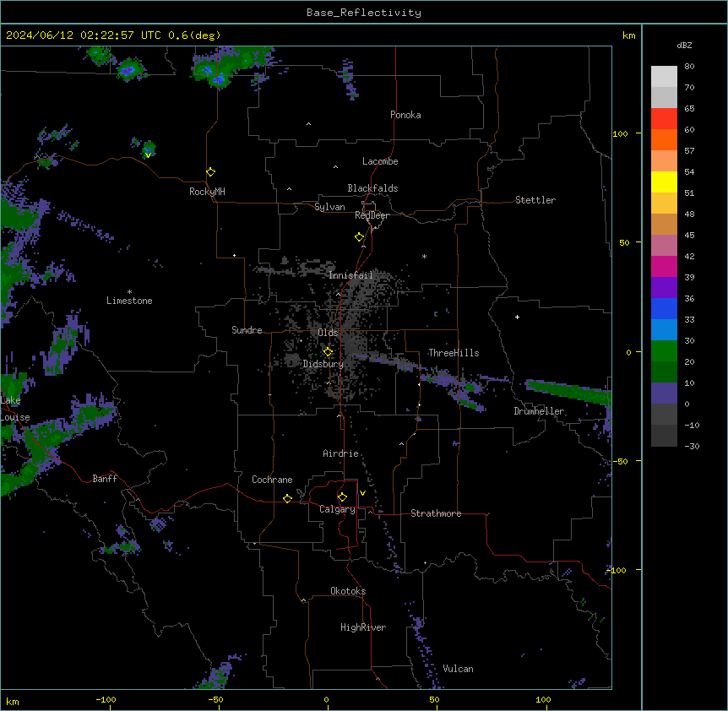The image size is (728, 711).
Task: Click the -100 tick on bottom axis
Action: (106, 699)
